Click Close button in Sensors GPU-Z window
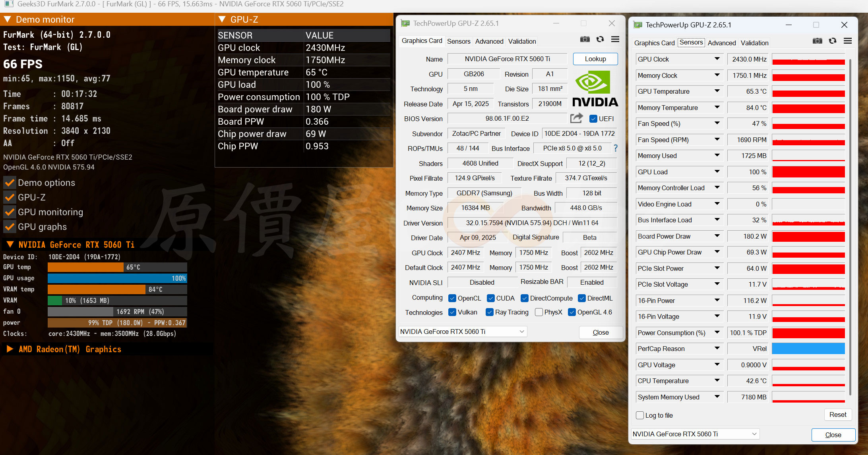 [833, 435]
